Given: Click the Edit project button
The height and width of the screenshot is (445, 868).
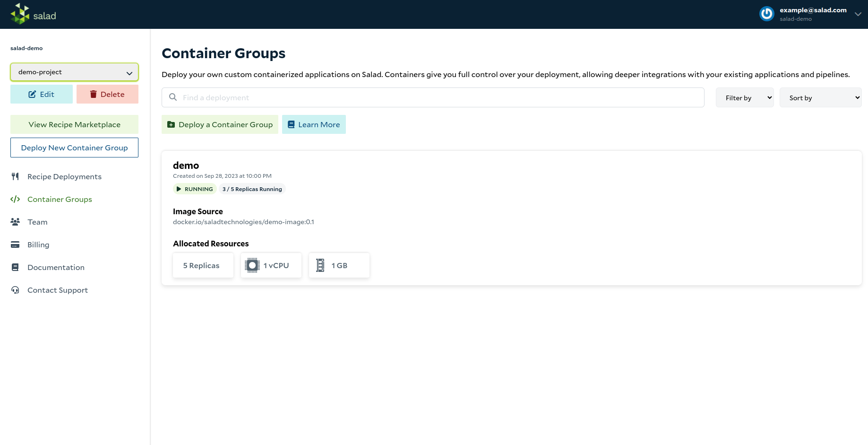Looking at the screenshot, I should (42, 94).
